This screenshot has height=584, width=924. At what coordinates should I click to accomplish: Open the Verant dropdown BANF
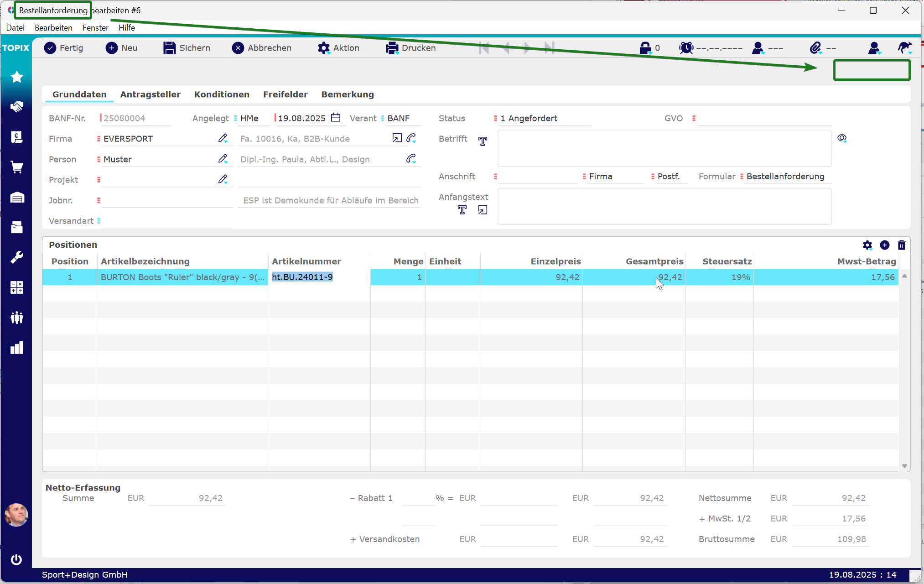click(x=400, y=118)
